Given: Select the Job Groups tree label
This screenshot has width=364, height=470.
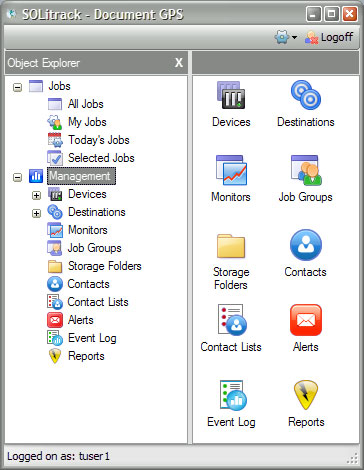Looking at the screenshot, I should pos(94,248).
